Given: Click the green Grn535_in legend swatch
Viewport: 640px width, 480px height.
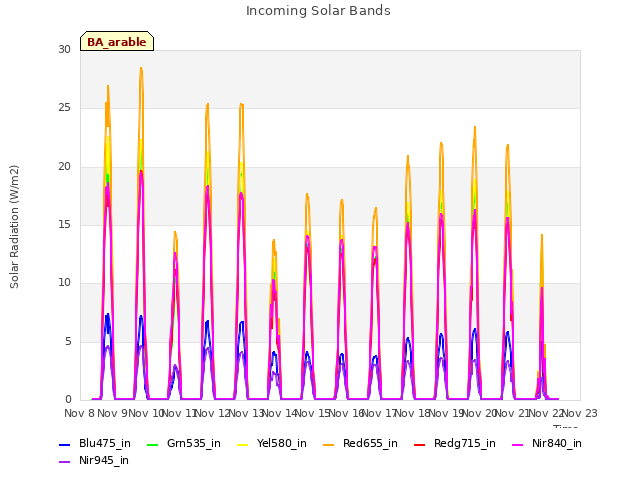Looking at the screenshot, I should pos(152,444).
